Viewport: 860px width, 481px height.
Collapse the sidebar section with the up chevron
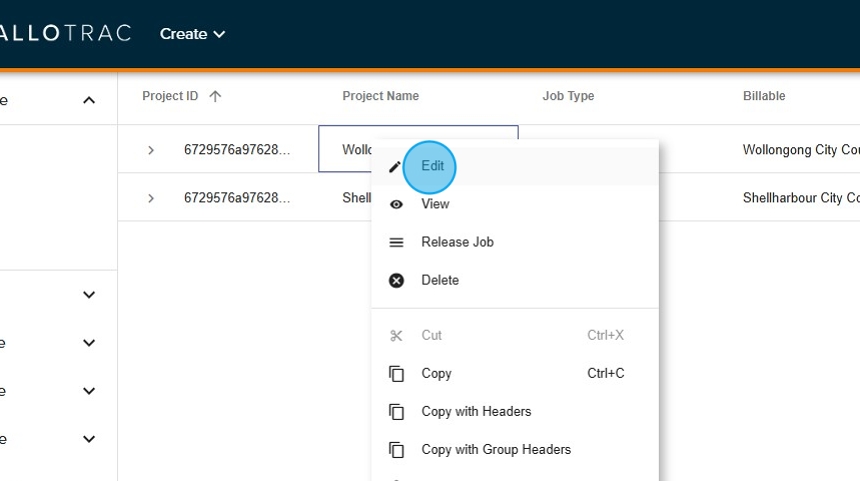(x=89, y=100)
